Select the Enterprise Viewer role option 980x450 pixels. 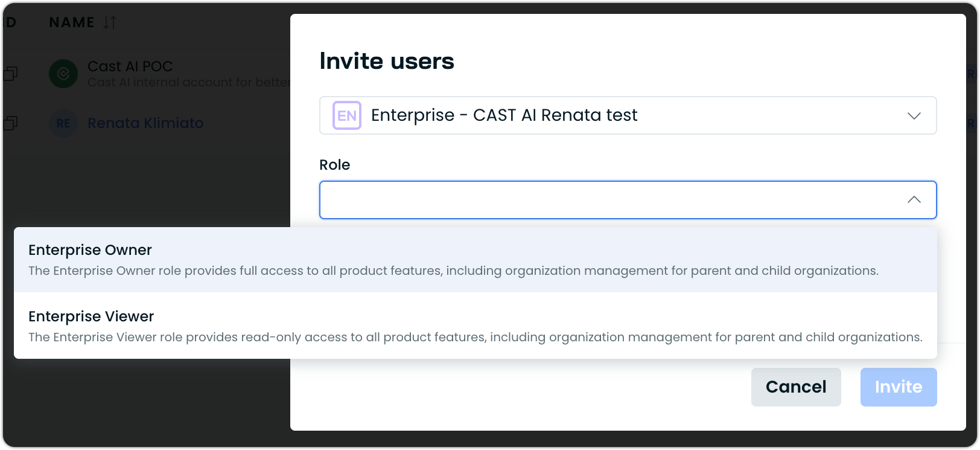click(x=476, y=326)
